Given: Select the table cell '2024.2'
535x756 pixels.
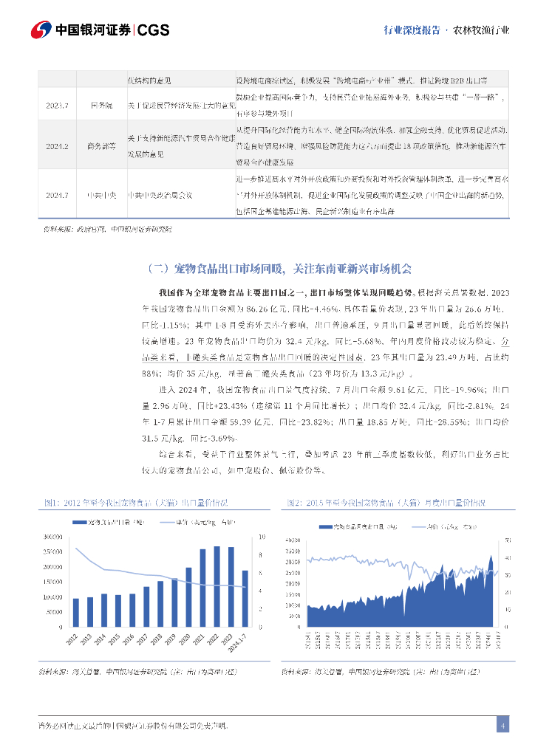Looking at the screenshot, I should [57, 146].
